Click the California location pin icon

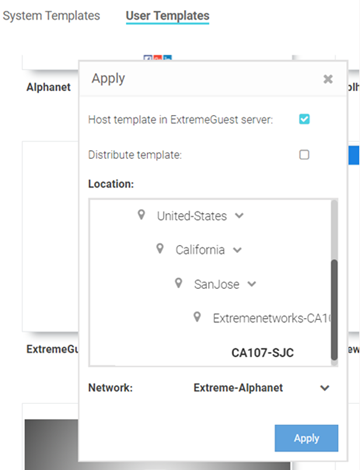[160, 249]
